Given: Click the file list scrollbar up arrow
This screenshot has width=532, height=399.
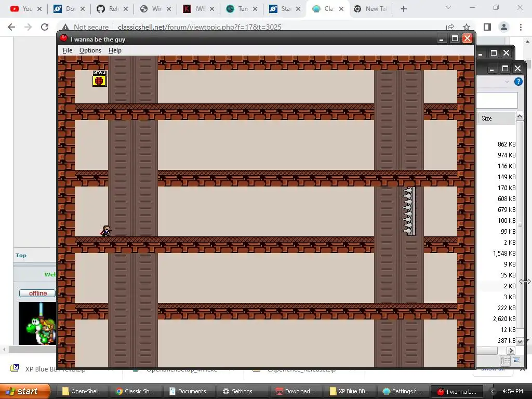Looking at the screenshot, I should 520,116.
